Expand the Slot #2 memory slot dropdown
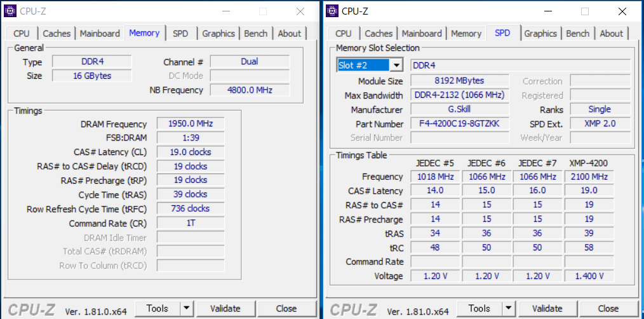The width and height of the screenshot is (644, 319). click(396, 65)
